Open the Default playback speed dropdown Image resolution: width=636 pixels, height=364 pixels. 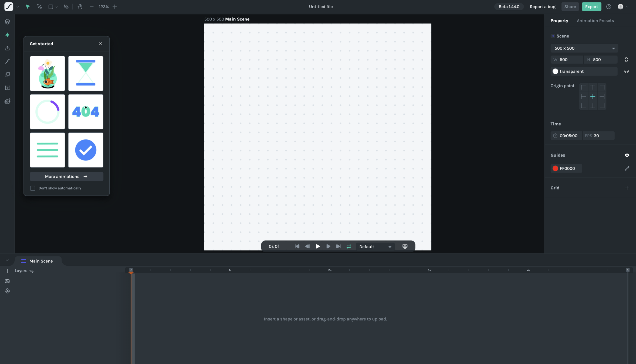375,247
